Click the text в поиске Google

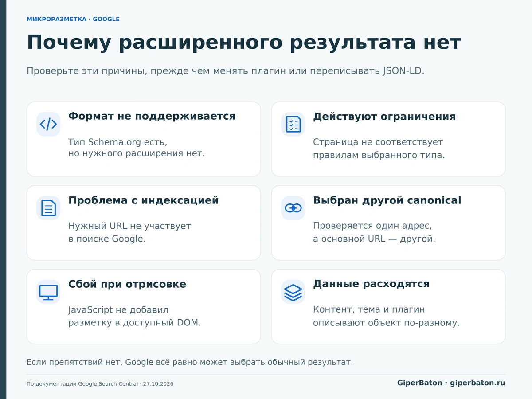click(107, 239)
